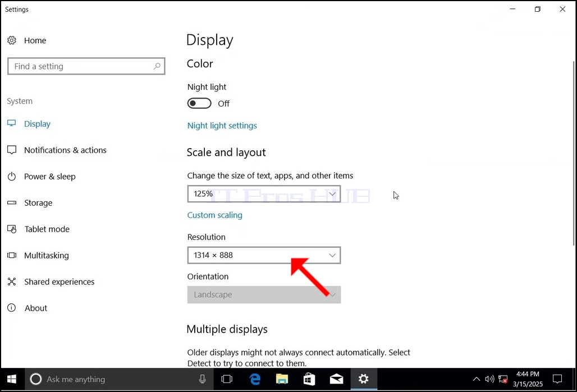Open File Explorer from taskbar
Image resolution: width=577 pixels, height=392 pixels.
coord(282,379)
